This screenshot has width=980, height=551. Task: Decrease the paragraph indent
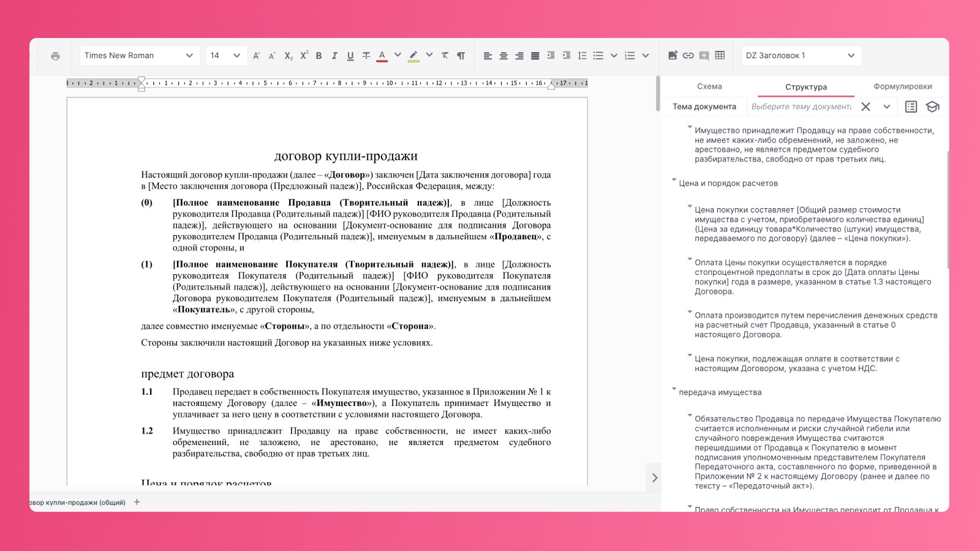(x=551, y=56)
